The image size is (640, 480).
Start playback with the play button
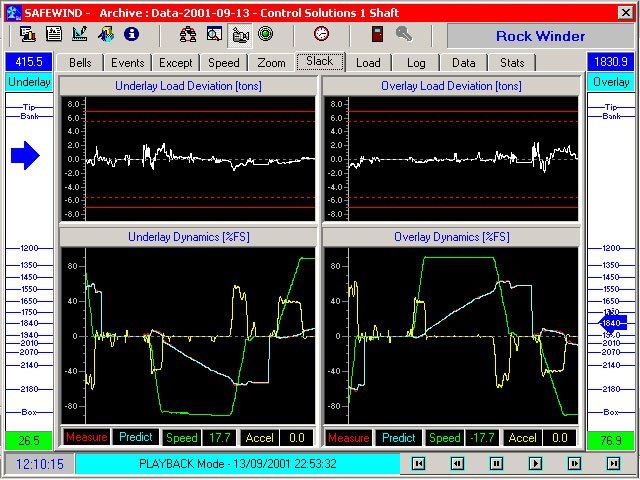pyautogui.click(x=535, y=464)
